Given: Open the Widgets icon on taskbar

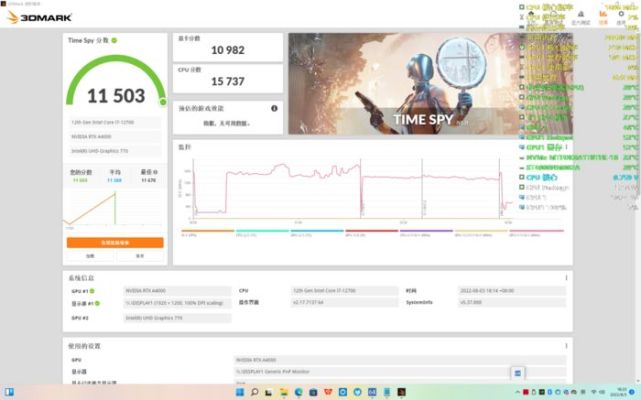Looking at the screenshot, I should pyautogui.click(x=9, y=392).
